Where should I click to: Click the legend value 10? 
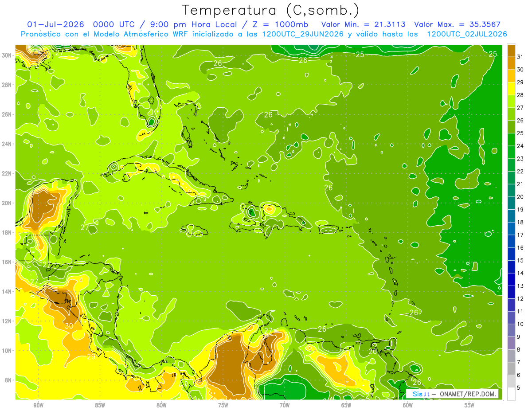click(x=520, y=324)
